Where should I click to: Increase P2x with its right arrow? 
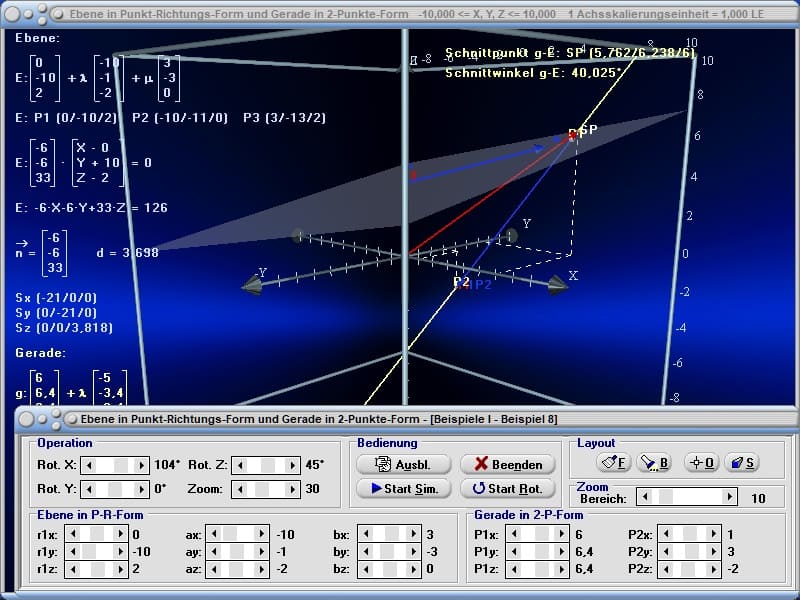tap(713, 534)
